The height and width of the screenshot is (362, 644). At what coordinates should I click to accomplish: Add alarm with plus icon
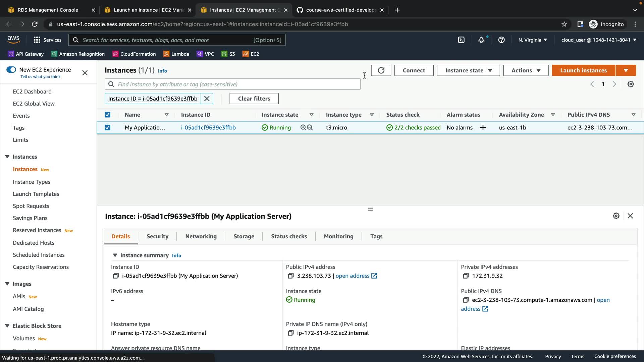(483, 128)
